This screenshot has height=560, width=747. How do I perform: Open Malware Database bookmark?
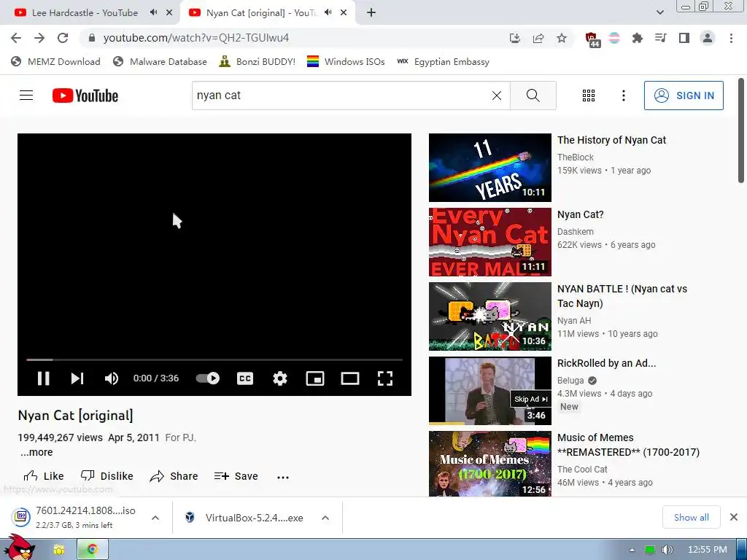pos(160,61)
